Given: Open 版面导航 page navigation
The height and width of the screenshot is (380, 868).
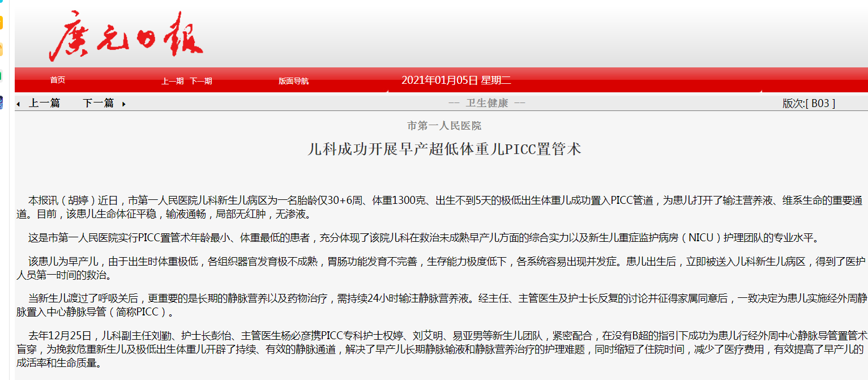Looking at the screenshot, I should click(x=293, y=81).
